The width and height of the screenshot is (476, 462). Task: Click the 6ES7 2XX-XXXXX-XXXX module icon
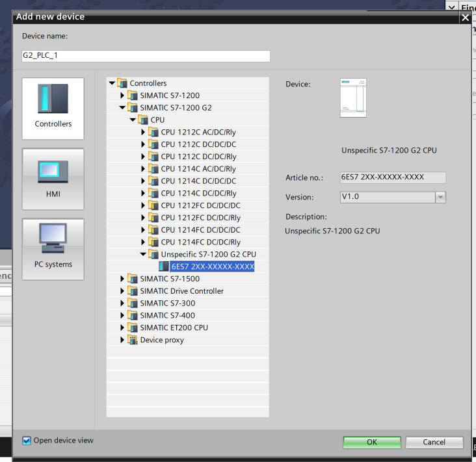(164, 266)
